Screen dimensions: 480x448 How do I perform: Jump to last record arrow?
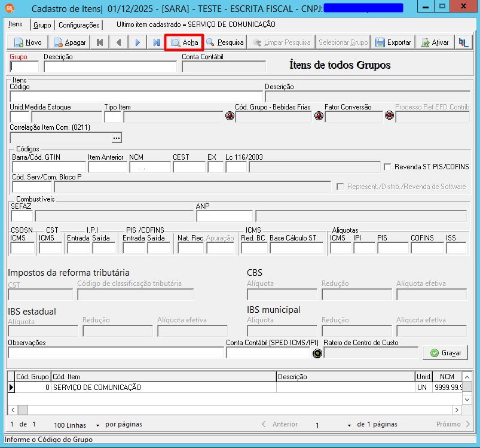pos(157,42)
